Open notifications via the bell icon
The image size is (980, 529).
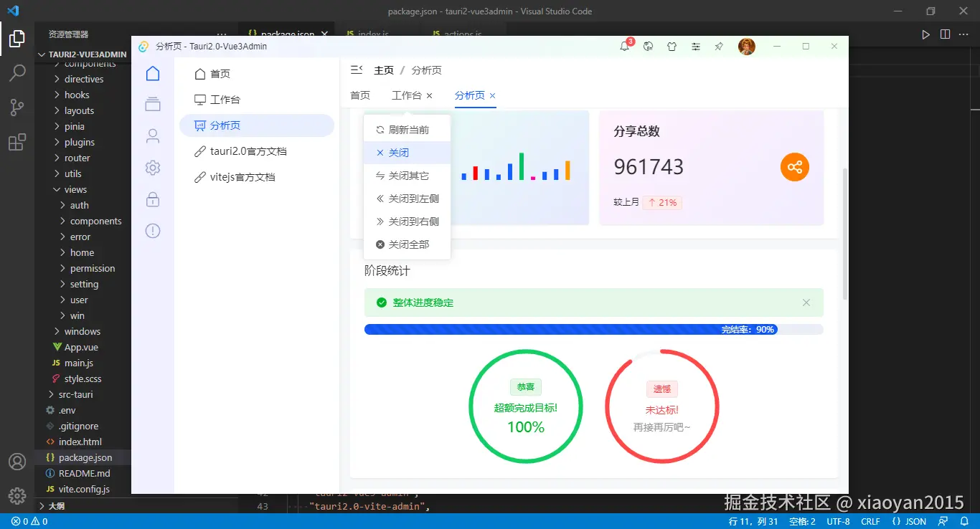click(625, 46)
